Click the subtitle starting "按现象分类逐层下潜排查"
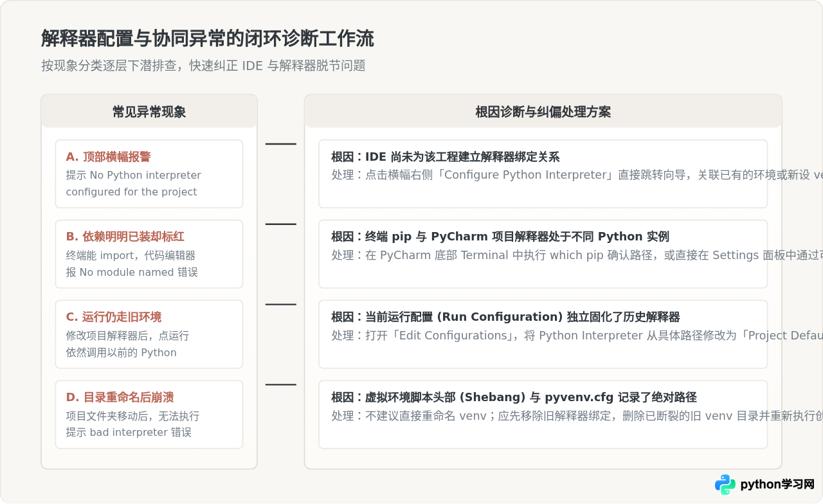This screenshot has height=504, width=823. [203, 66]
